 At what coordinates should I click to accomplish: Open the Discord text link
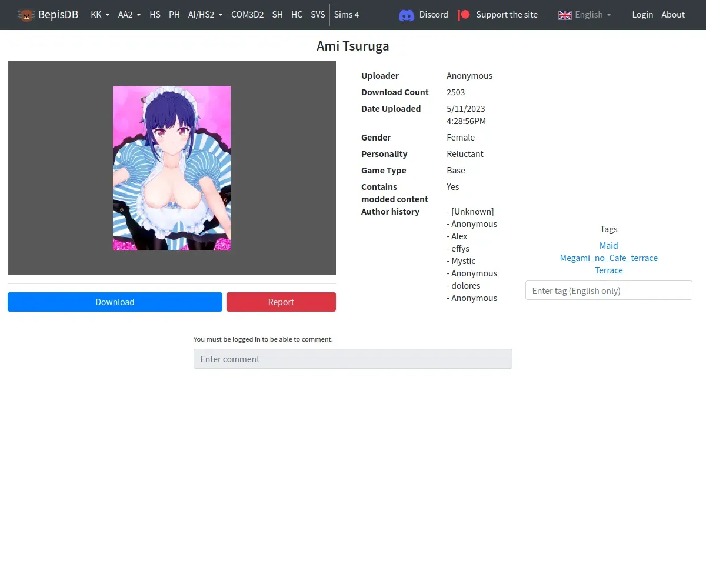[x=434, y=15]
